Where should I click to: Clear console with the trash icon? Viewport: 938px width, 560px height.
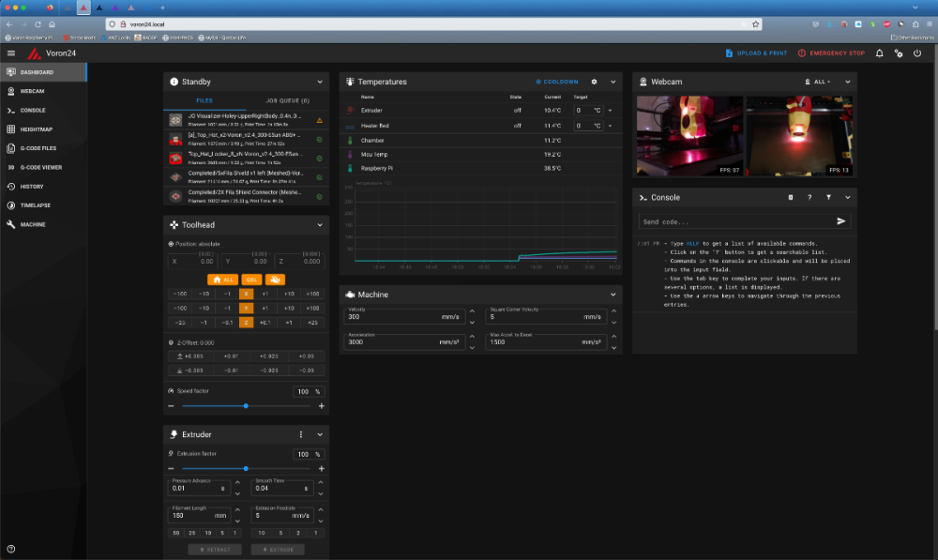[x=790, y=197]
